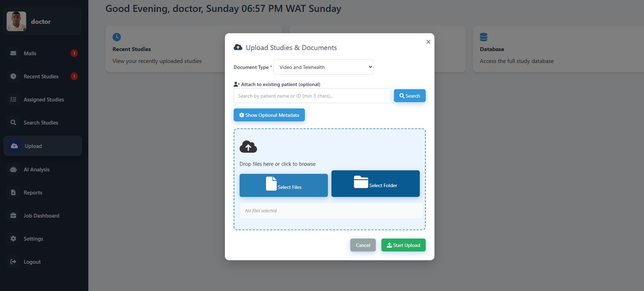Click 'View your recently uploaded studies' text
The width and height of the screenshot is (644, 291).
point(157,61)
